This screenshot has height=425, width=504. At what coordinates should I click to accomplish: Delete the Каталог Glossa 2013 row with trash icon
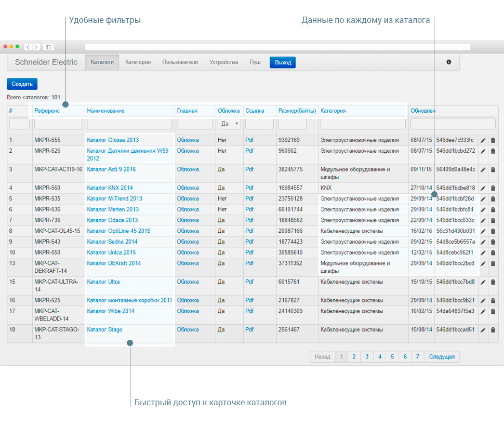click(493, 140)
